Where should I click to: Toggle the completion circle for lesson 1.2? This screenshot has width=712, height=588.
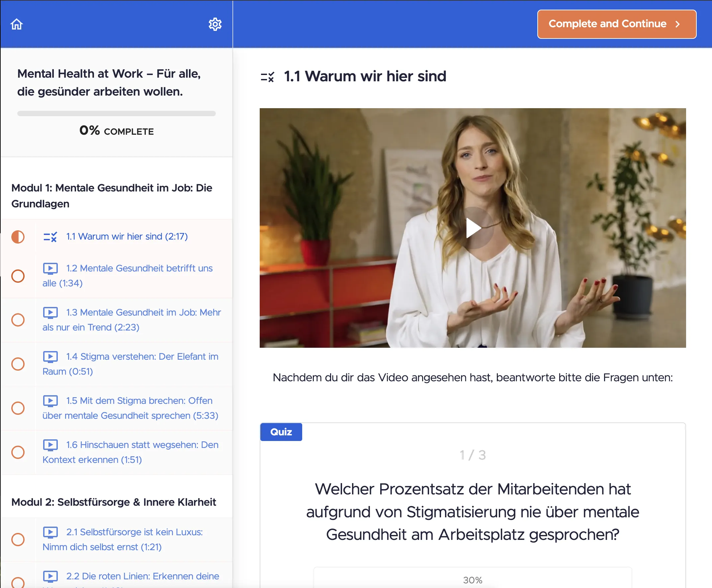click(x=18, y=276)
